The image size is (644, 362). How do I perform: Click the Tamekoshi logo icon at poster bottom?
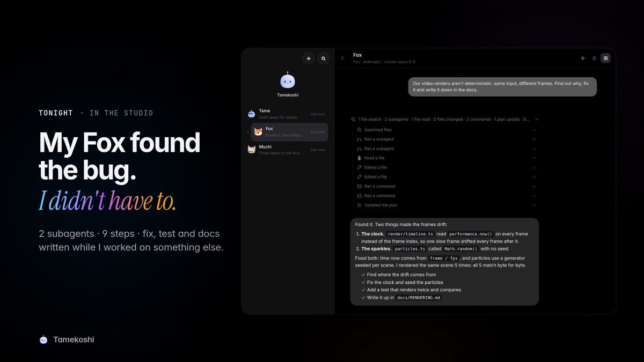[x=43, y=339]
